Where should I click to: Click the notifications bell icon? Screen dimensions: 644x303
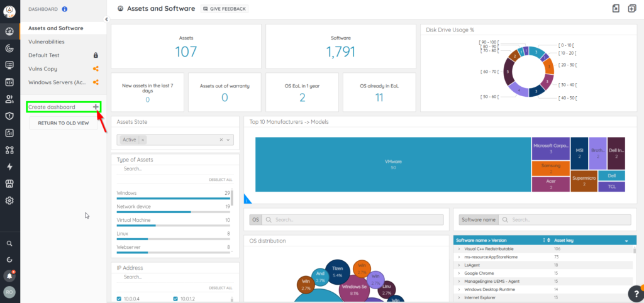click(x=10, y=275)
